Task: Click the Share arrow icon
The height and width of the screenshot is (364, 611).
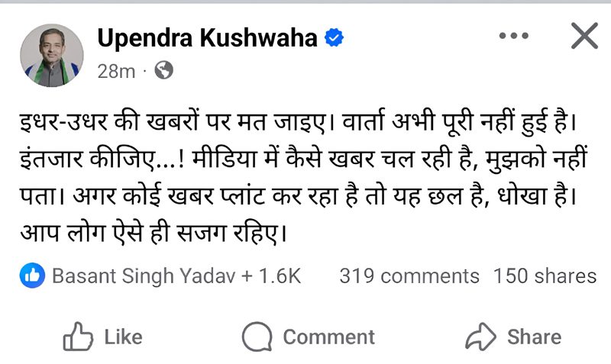Action: (481, 337)
